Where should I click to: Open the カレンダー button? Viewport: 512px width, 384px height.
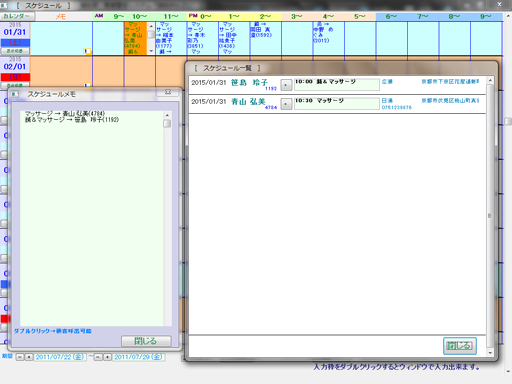point(17,16)
